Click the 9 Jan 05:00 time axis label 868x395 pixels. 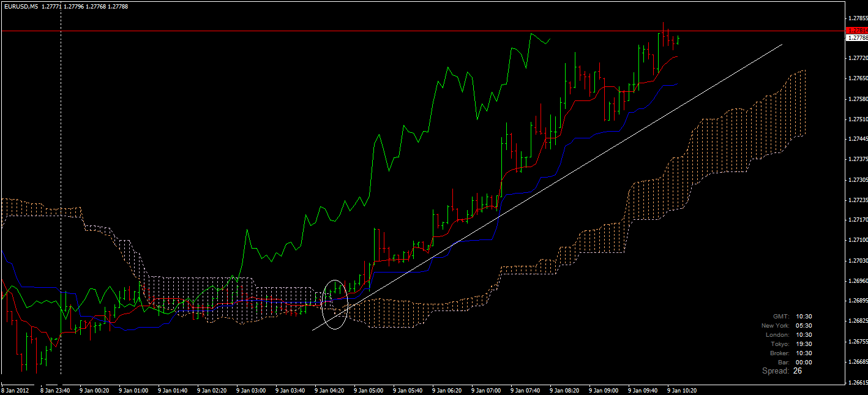367,389
